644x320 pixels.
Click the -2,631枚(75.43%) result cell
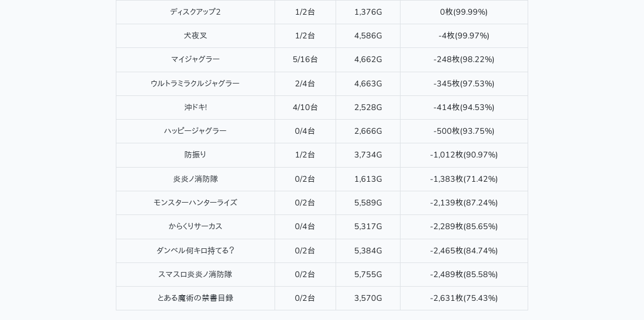click(464, 298)
